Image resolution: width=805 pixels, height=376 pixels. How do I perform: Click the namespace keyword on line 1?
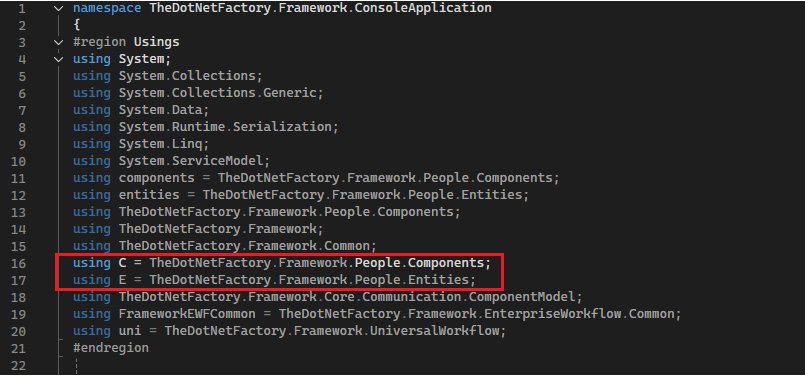tap(107, 8)
